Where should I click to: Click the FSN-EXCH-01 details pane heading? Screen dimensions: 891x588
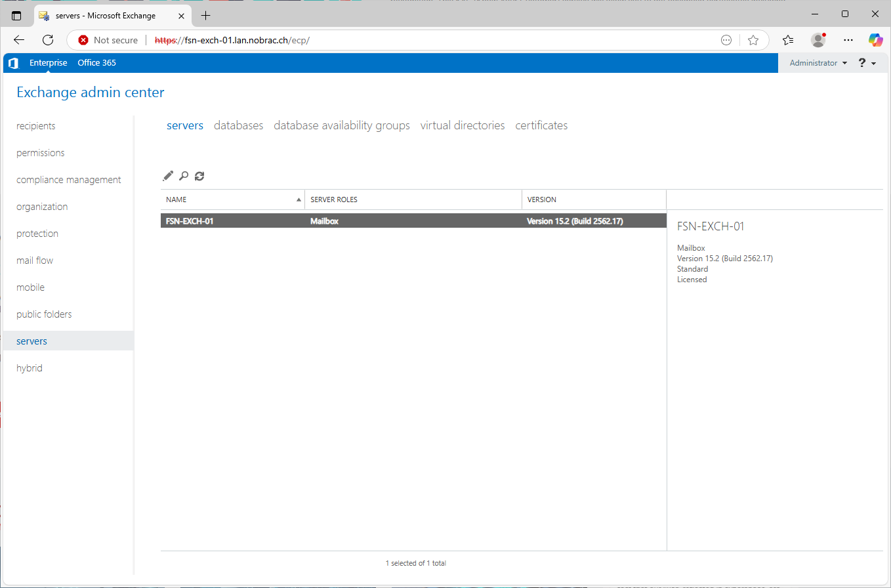coord(711,226)
